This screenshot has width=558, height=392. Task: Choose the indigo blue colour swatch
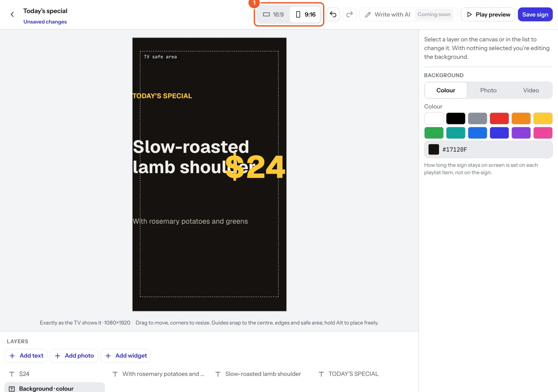tap(499, 133)
